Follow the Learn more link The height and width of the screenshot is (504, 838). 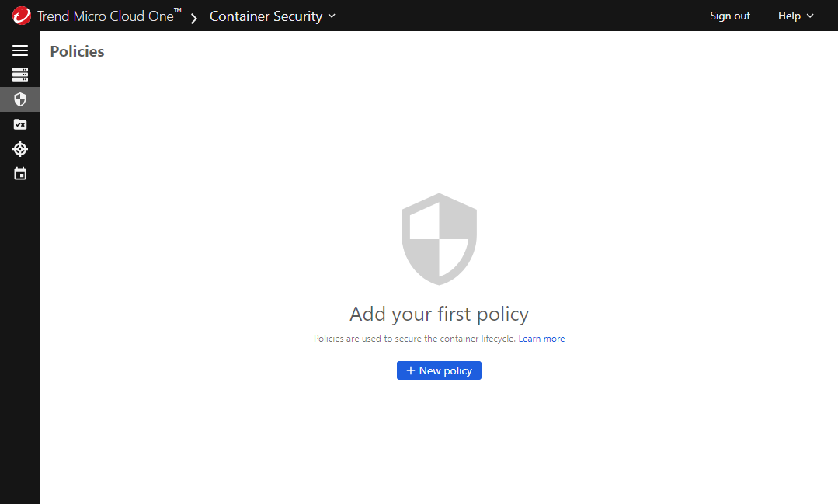click(541, 339)
